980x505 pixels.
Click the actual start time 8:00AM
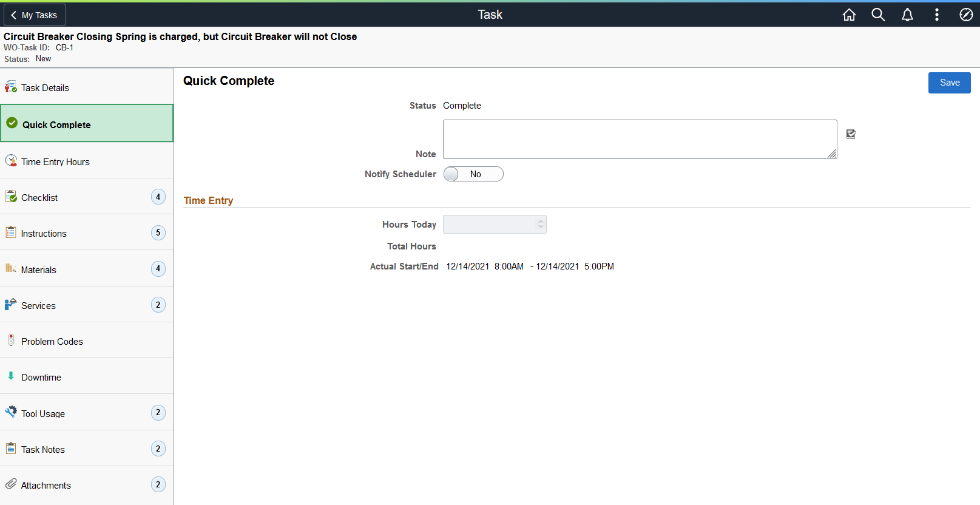click(x=509, y=266)
